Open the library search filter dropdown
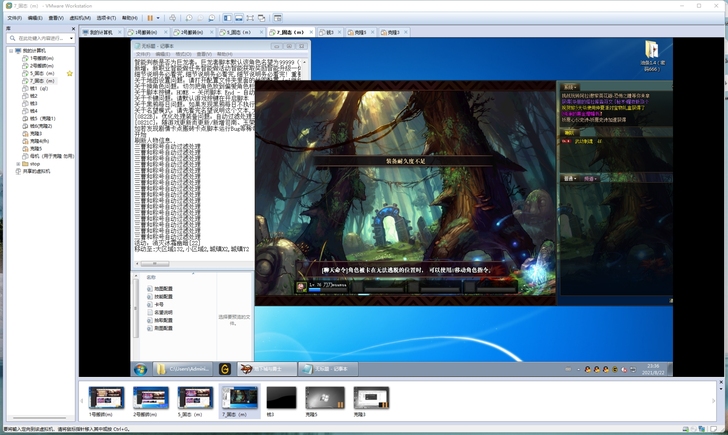 (72, 38)
